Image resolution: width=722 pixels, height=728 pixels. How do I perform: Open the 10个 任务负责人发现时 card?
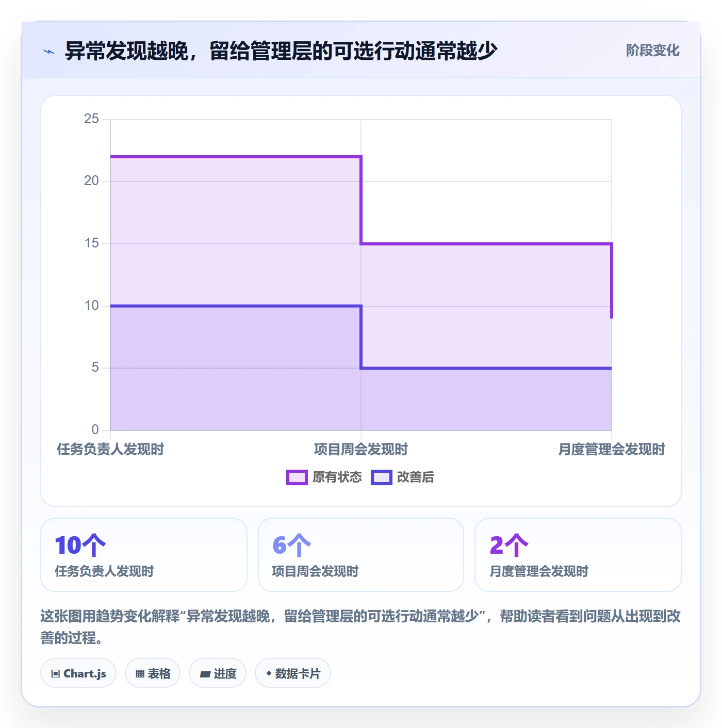(144, 555)
